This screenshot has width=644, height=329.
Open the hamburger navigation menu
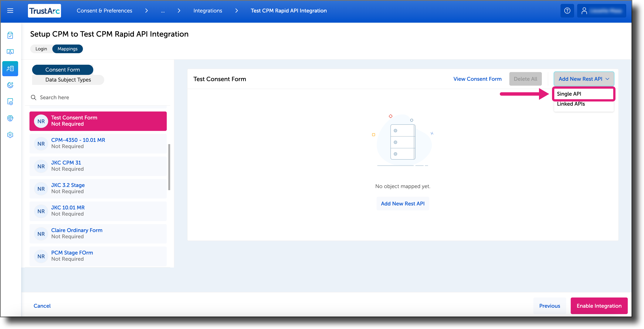(x=10, y=11)
